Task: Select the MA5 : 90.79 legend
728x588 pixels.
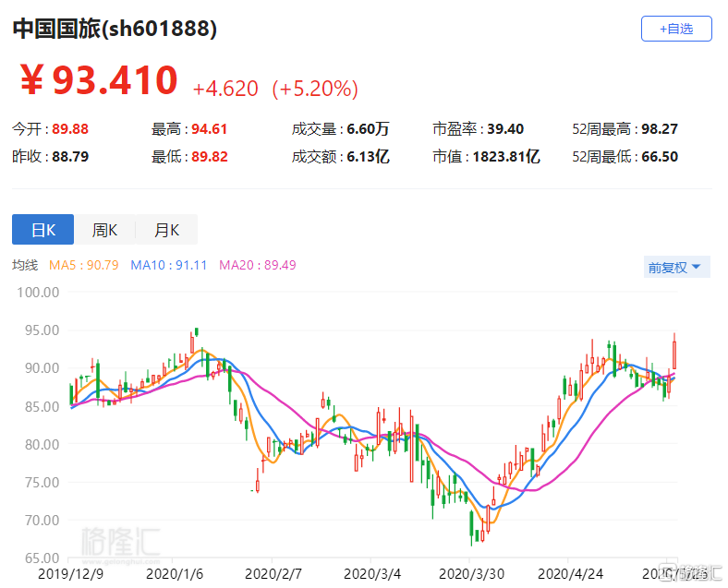Action: tap(83, 265)
